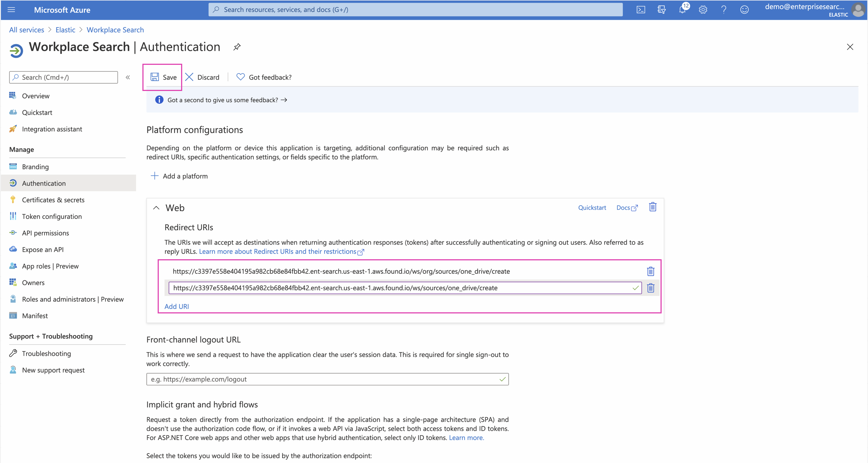Expand the feedback banner arrow
This screenshot has width=868, height=463.
[284, 100]
